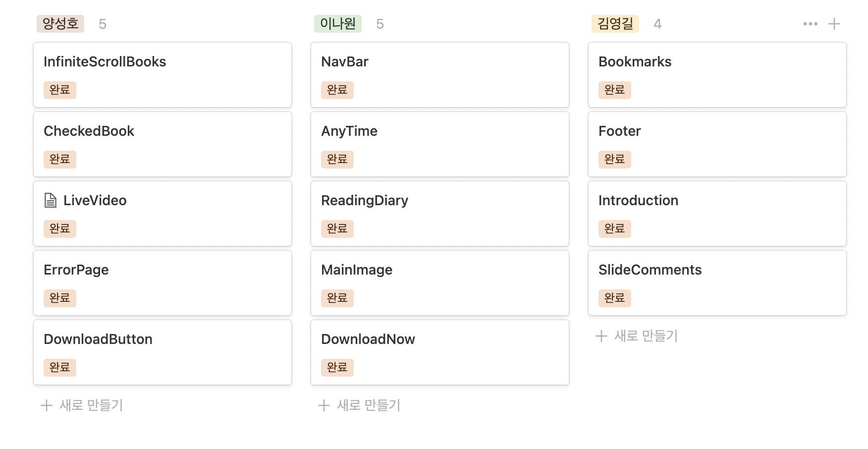
Task: Select the 양성호 group label tag
Action: coord(60,23)
